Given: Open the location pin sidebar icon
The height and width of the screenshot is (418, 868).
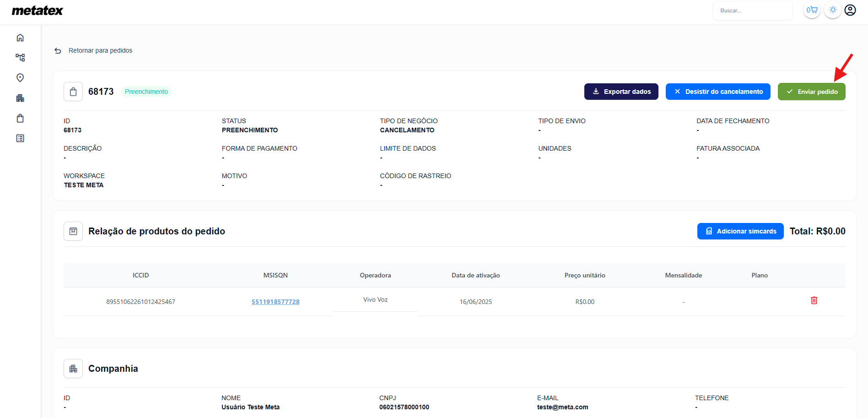Looking at the screenshot, I should pyautogui.click(x=20, y=78).
